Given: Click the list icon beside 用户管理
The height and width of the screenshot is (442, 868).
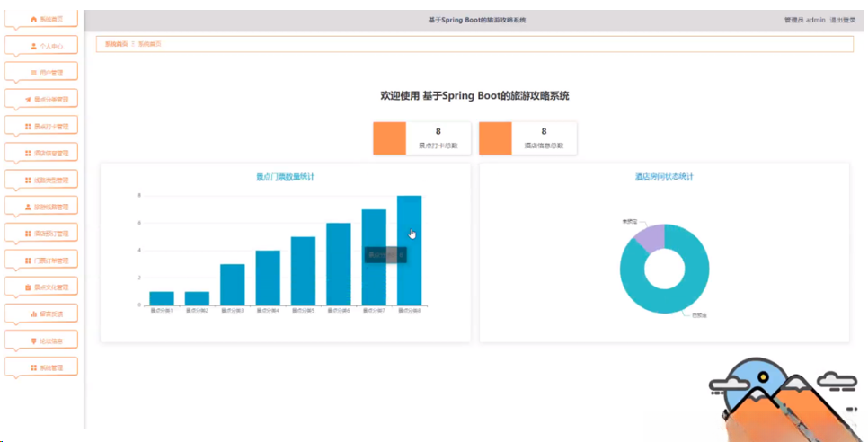Looking at the screenshot, I should pyautogui.click(x=33, y=73).
